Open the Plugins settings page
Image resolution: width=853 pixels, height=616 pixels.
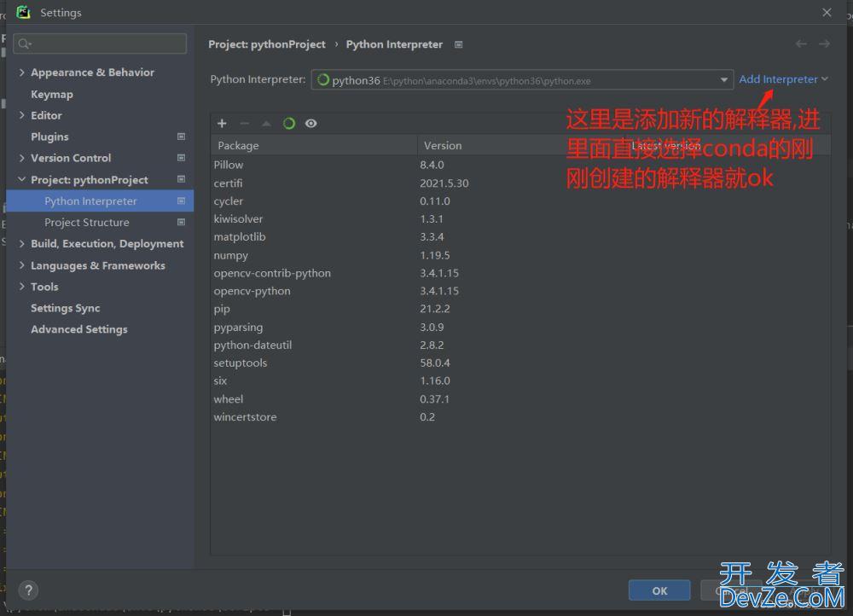coord(49,137)
